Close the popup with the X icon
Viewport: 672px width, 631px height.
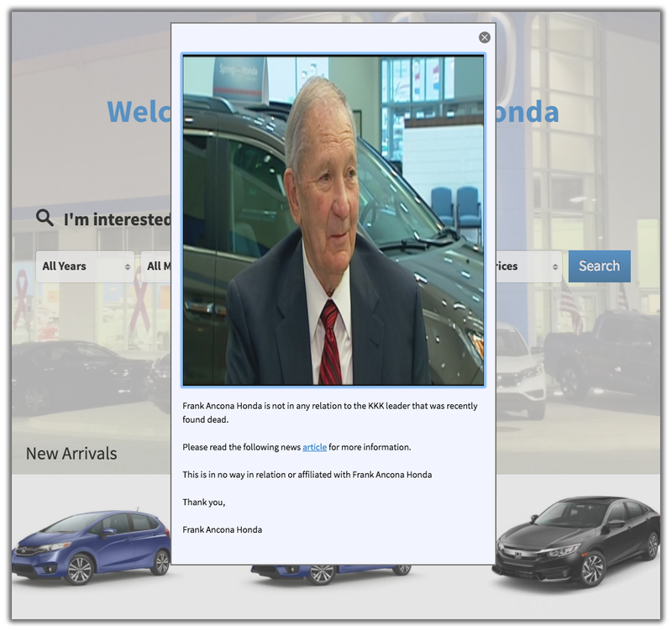(485, 38)
